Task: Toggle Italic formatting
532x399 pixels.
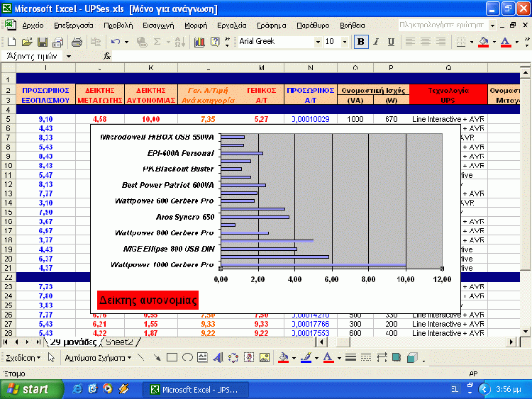Action: tap(376, 42)
